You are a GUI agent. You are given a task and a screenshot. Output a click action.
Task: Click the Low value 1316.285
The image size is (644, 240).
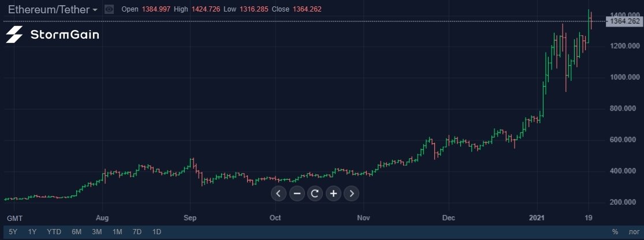[x=254, y=9]
